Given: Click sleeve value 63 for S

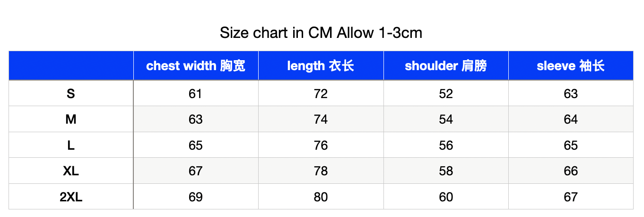Looking at the screenshot, I should pyautogui.click(x=571, y=93).
